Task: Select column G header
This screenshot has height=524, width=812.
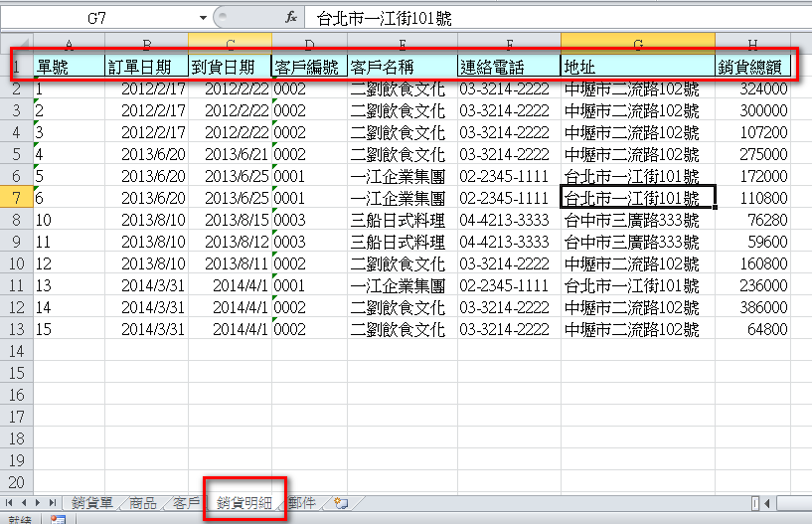Action: coord(638,44)
